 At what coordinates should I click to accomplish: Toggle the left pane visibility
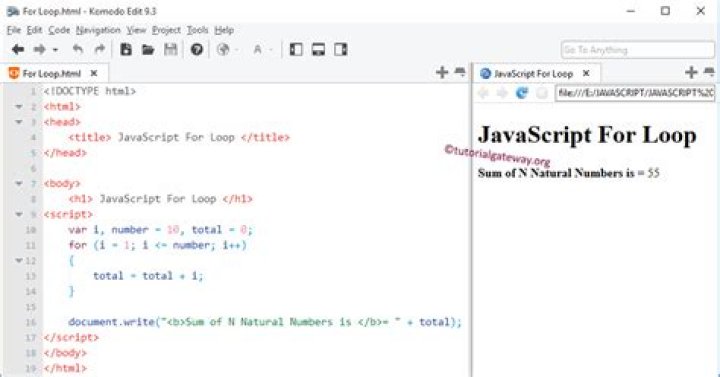(296, 49)
